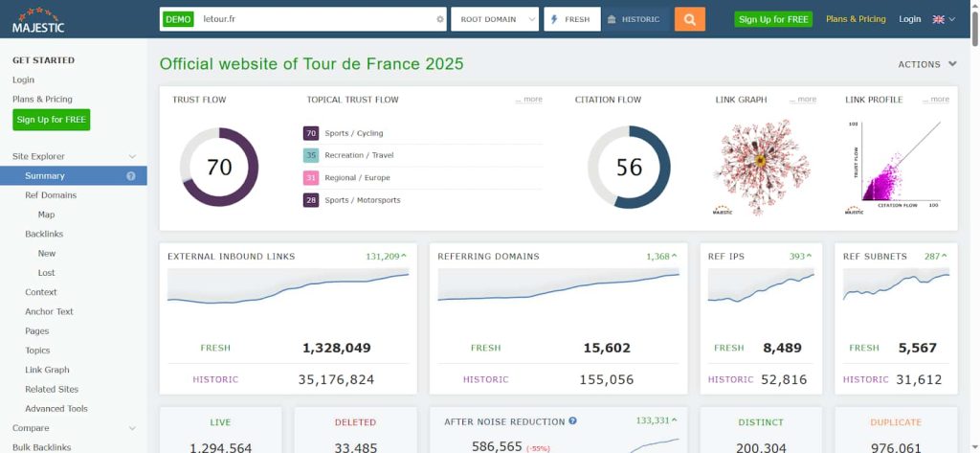Click pink 31 Regional Europe swatch
This screenshot has width=980, height=453.
(x=311, y=178)
